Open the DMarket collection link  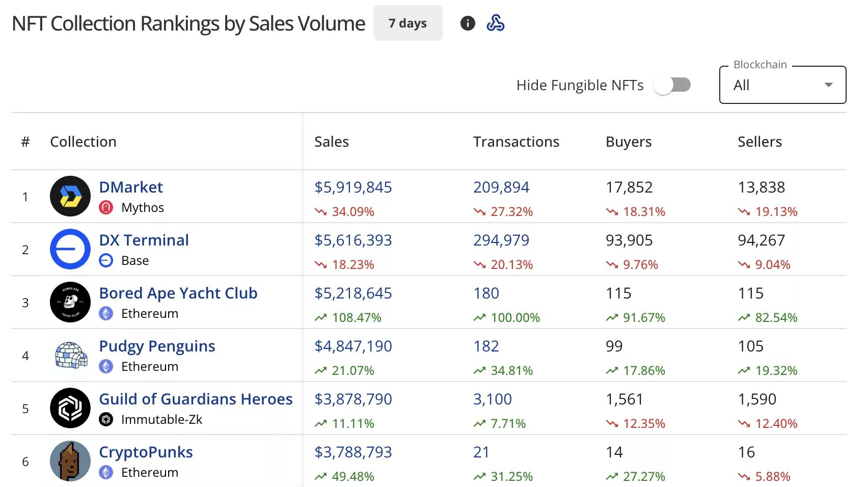131,187
